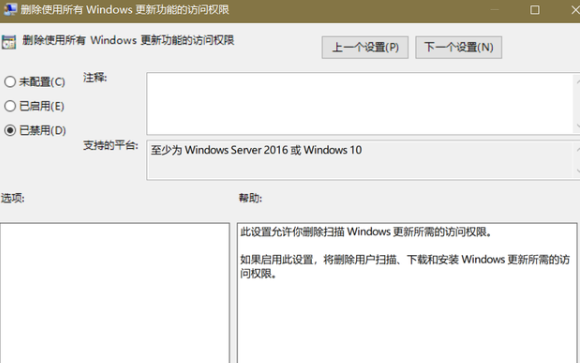Minimize the policy setting window
The width and height of the screenshot is (580, 363).
[x=495, y=10]
